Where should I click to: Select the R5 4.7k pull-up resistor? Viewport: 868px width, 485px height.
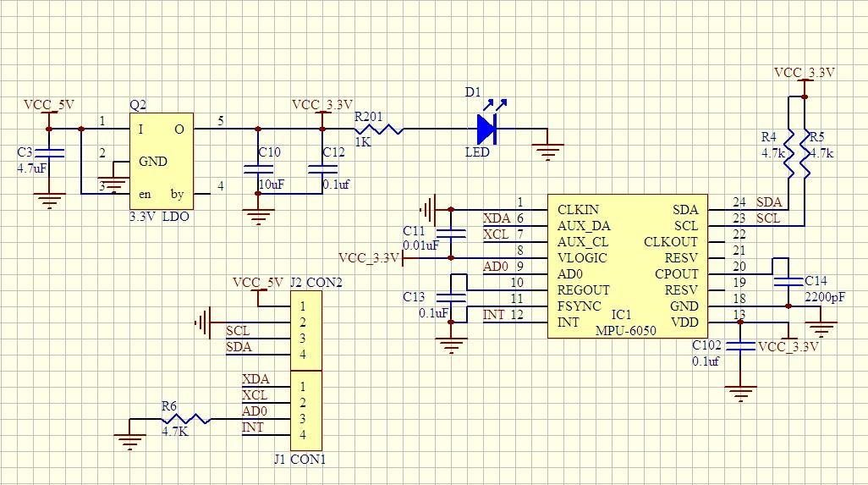[805, 153]
